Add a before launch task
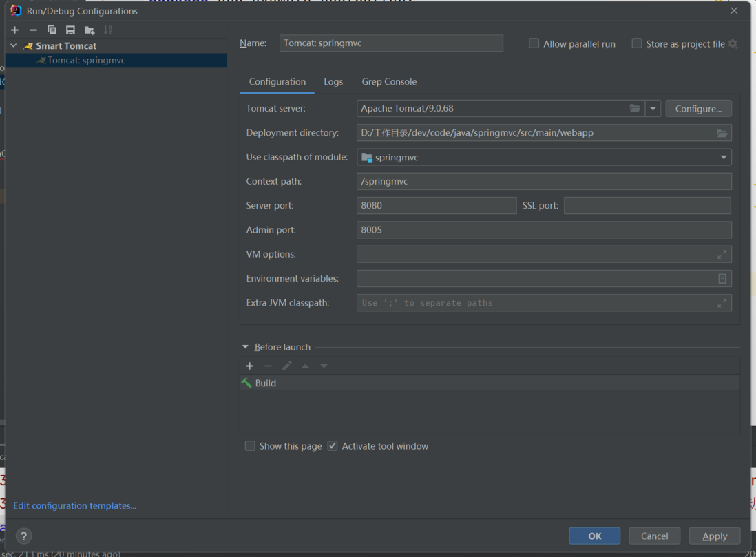Viewport: 756px width, 557px height. coord(250,366)
